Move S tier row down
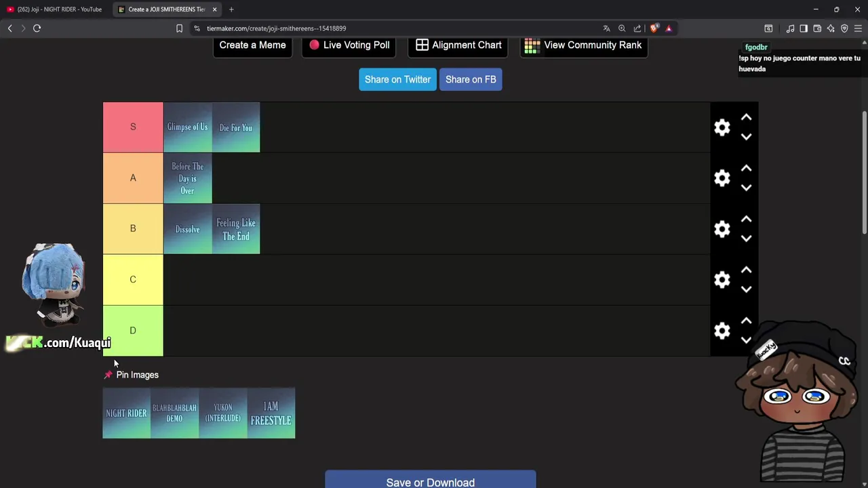The height and width of the screenshot is (488, 868). (746, 137)
